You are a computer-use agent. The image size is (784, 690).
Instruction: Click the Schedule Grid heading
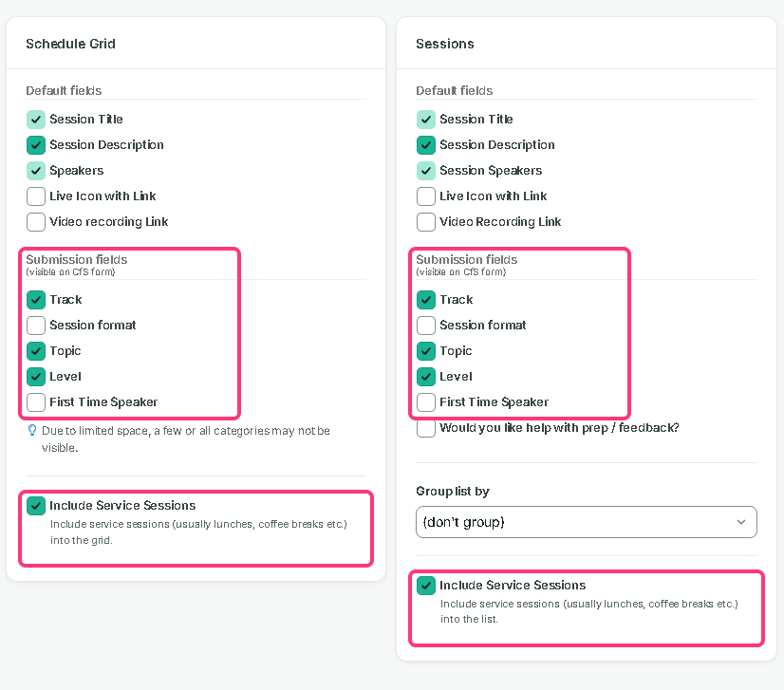coord(70,44)
